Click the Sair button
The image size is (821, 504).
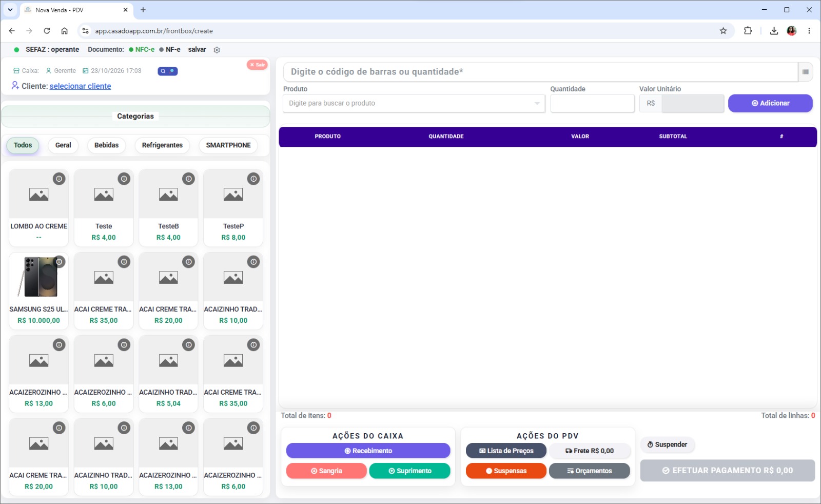[x=257, y=65]
